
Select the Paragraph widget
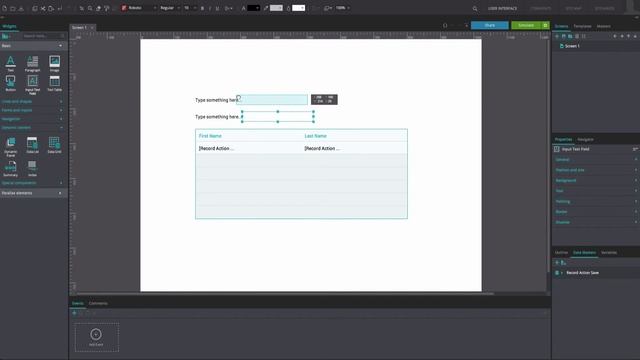(32, 64)
